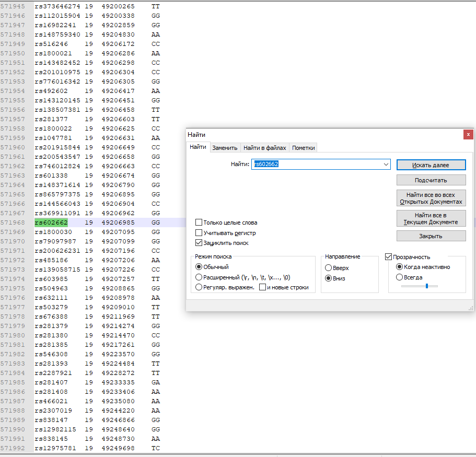Switch to the Заменить tab
This screenshot has height=457, width=476.
pyautogui.click(x=225, y=148)
